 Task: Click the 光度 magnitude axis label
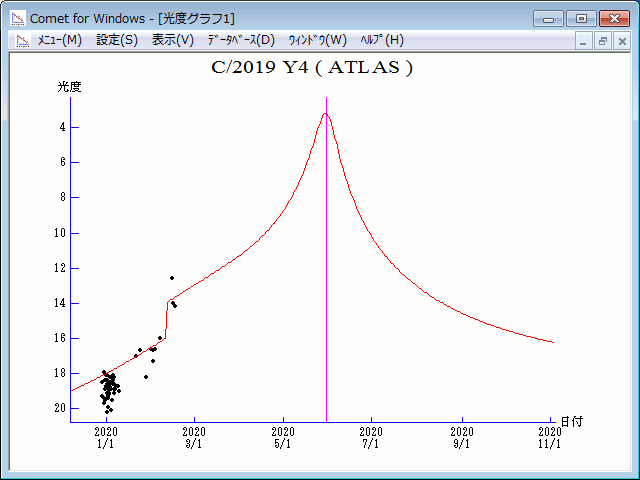pos(69,87)
